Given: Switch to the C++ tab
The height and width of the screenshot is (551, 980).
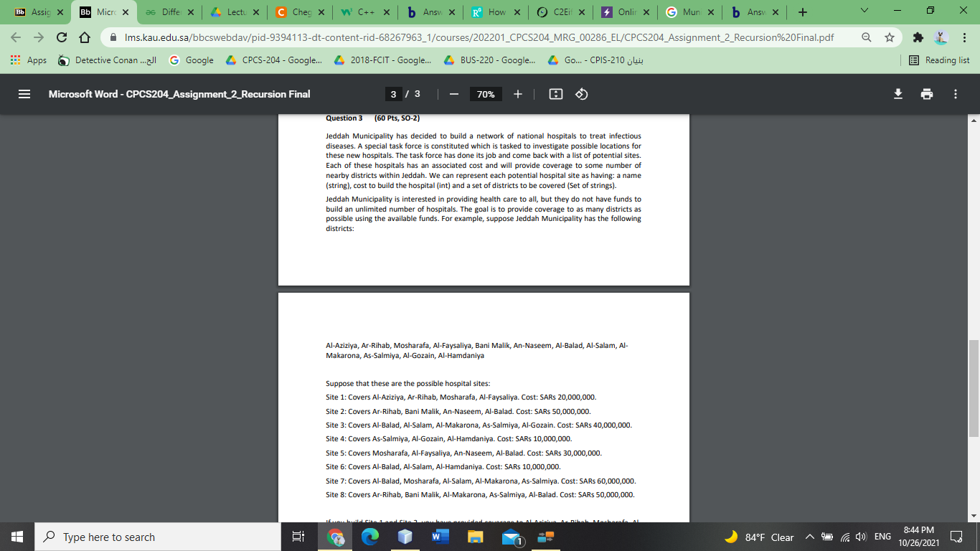Looking at the screenshot, I should click(x=364, y=12).
